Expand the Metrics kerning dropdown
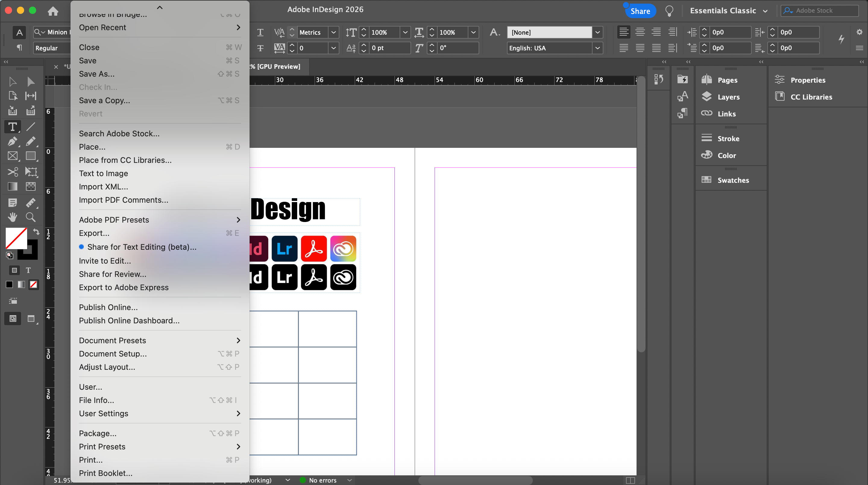 [333, 32]
